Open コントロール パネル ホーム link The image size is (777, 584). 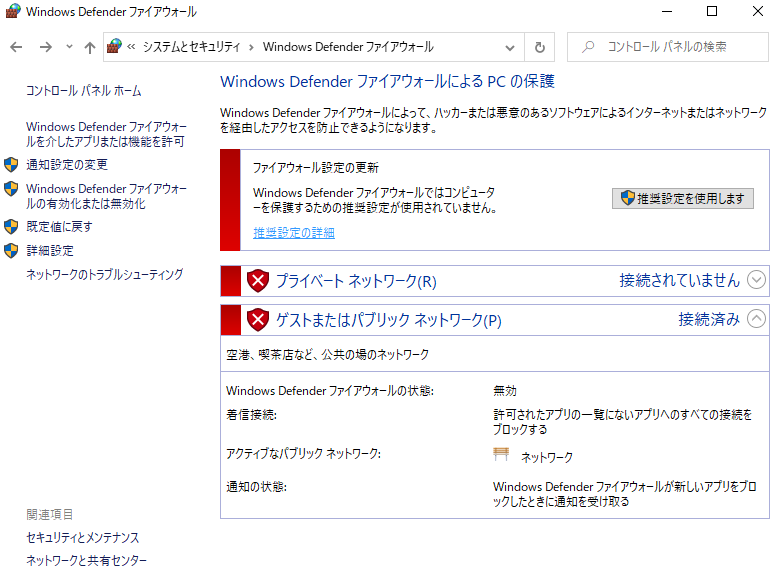pos(84,91)
